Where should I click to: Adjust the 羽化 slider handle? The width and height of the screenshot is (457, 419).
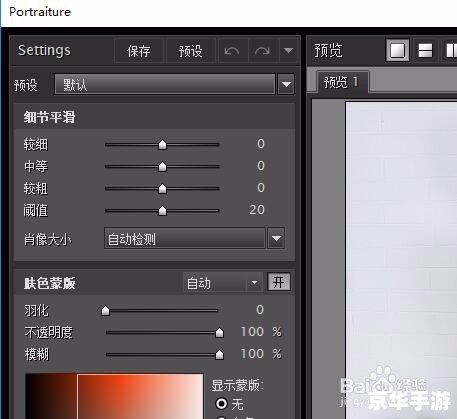click(105, 311)
